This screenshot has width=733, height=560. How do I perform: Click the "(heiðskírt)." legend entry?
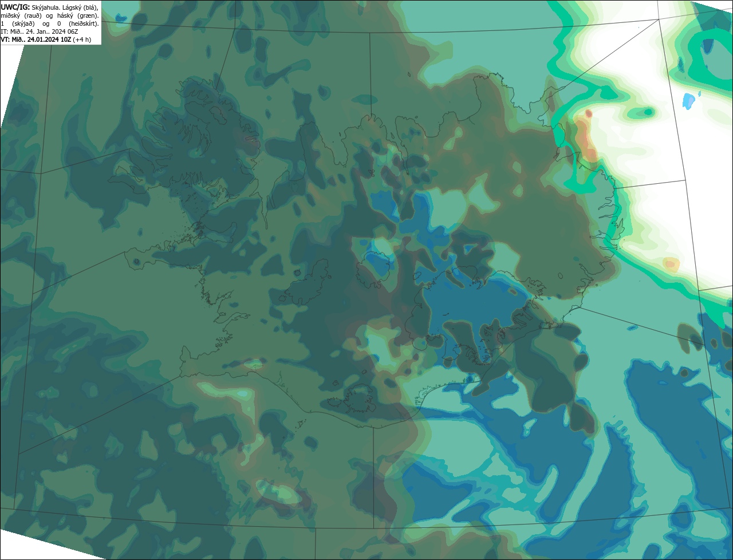tap(84, 24)
